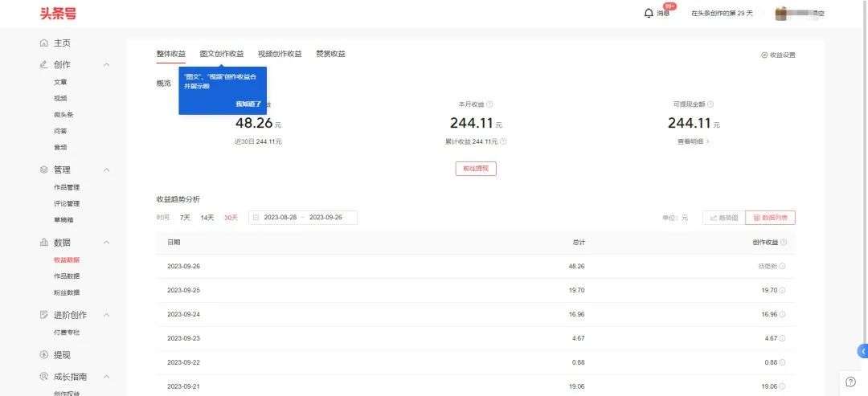This screenshot has width=868, height=396.
Task: Select the 7天 time range
Action: 185,218
